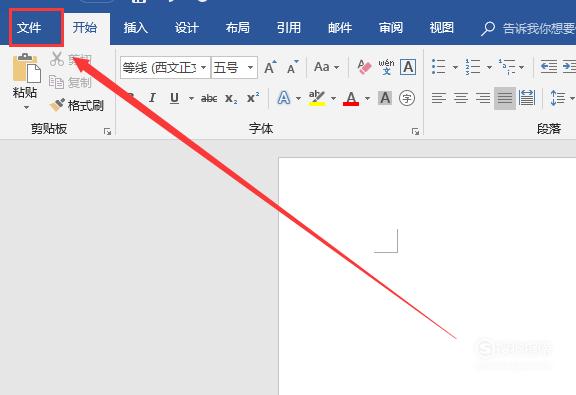The width and height of the screenshot is (576, 395).
Task: Open the 字体 dialog launcher
Action: (x=415, y=131)
